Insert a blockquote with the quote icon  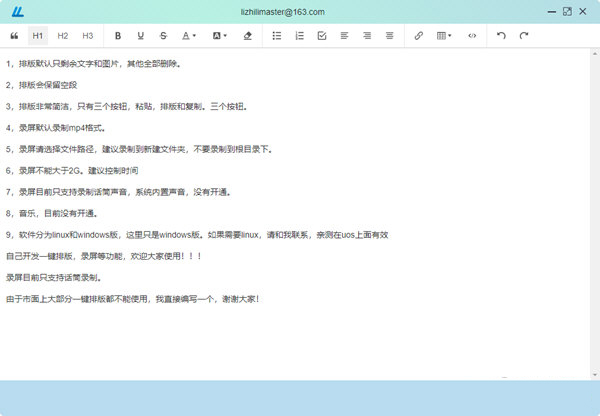(x=14, y=35)
